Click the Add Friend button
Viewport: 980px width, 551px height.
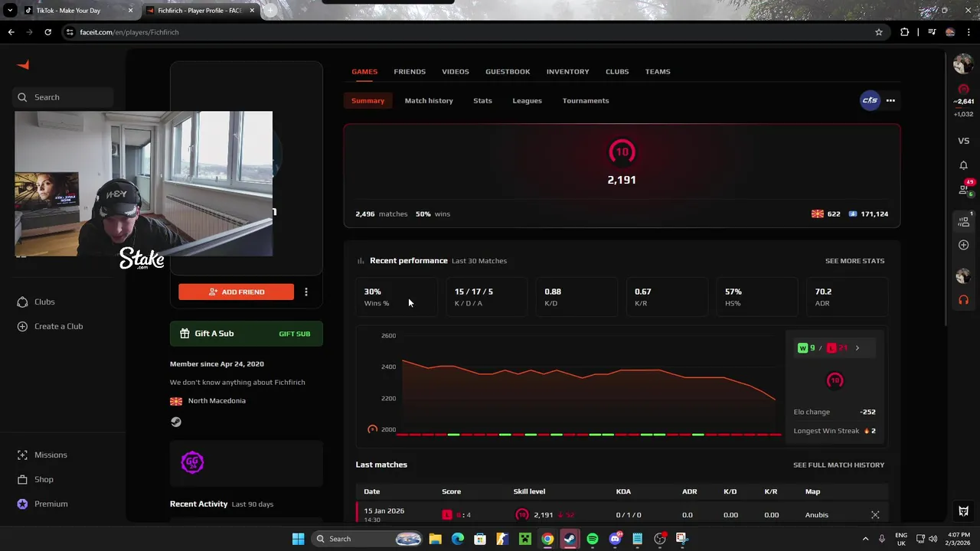click(236, 292)
